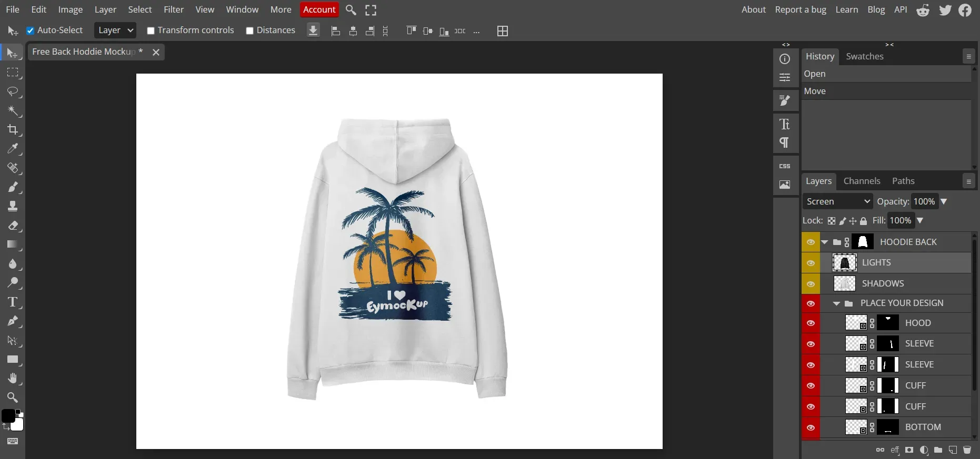Hide the HOODIE BACK folder visibility

pyautogui.click(x=811, y=242)
